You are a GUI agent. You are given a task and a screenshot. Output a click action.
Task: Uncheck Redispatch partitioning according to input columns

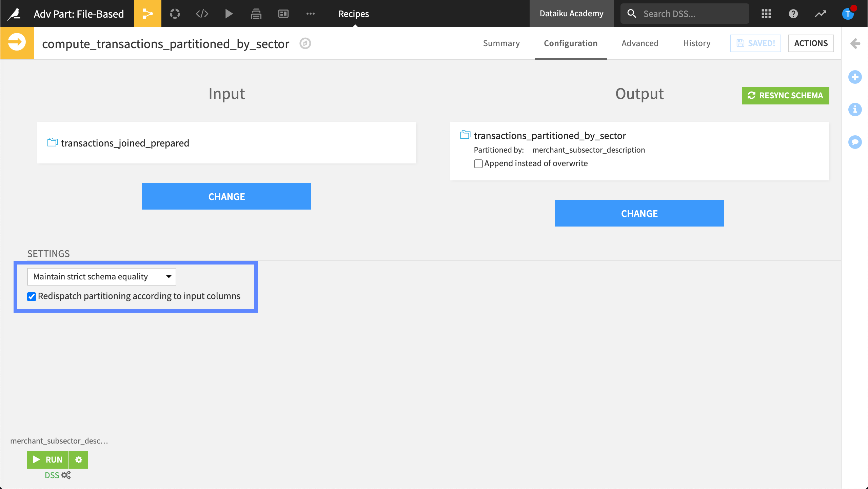tap(32, 297)
